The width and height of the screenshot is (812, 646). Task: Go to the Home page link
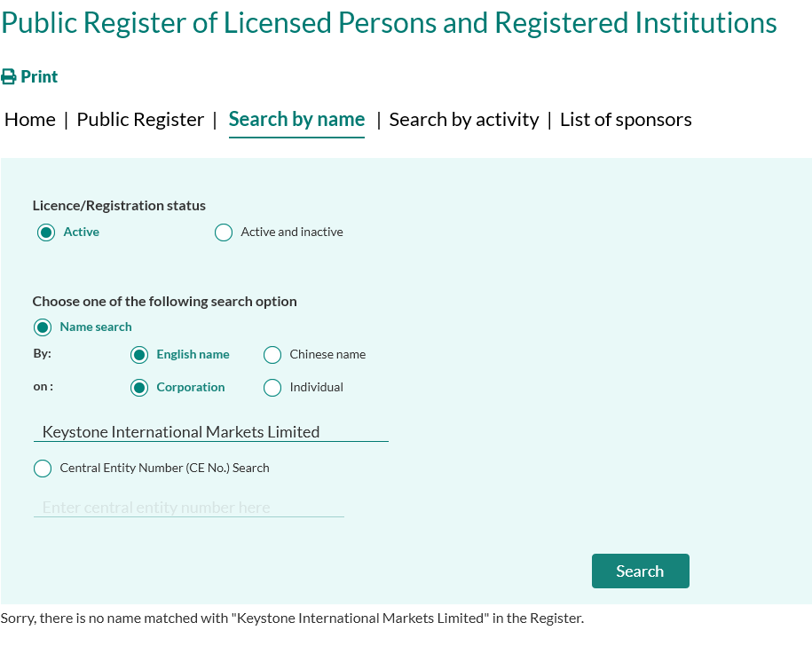coord(30,120)
